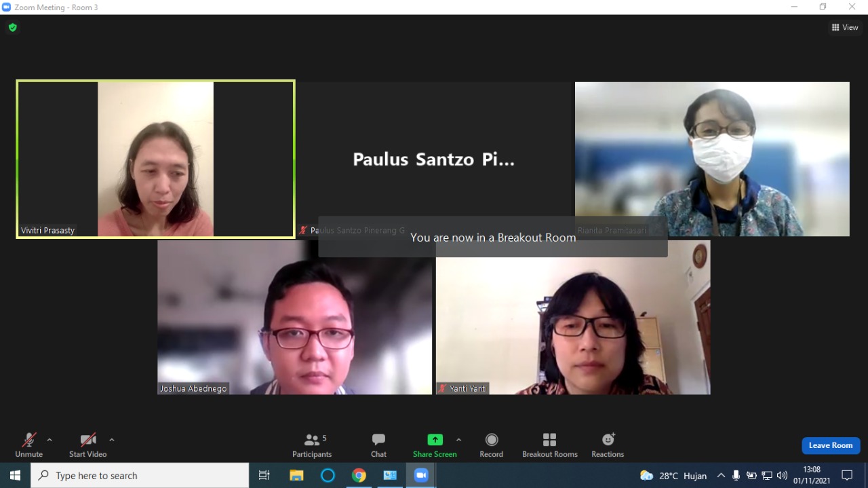This screenshot has height=488, width=868.
Task: Click the breakout room notification banner
Action: 493,237
